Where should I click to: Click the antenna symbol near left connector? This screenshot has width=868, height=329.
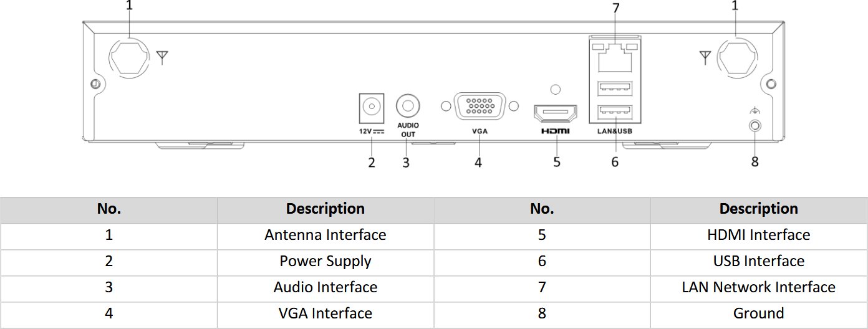point(162,59)
